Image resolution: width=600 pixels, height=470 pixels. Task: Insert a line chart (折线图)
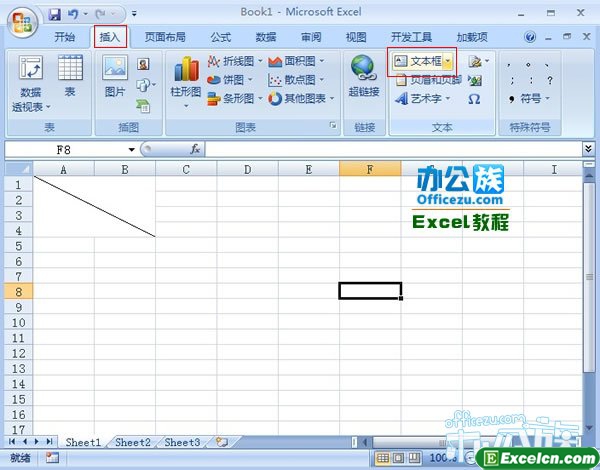pos(235,61)
